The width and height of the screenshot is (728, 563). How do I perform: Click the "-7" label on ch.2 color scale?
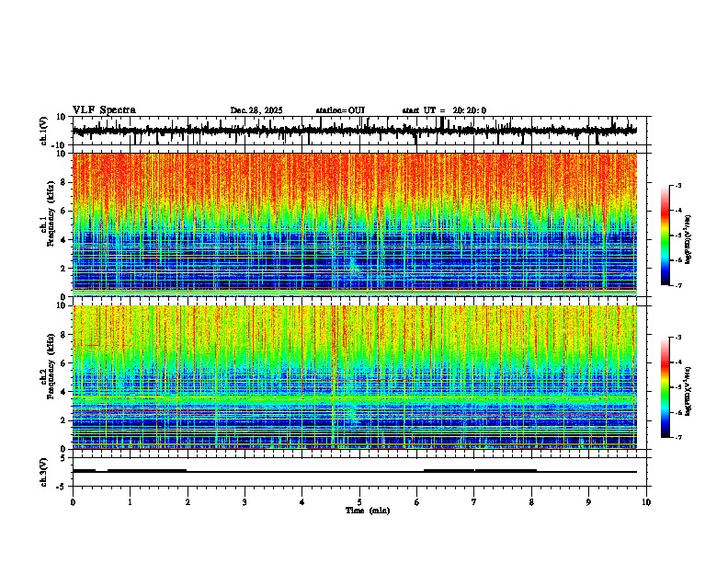677,437
